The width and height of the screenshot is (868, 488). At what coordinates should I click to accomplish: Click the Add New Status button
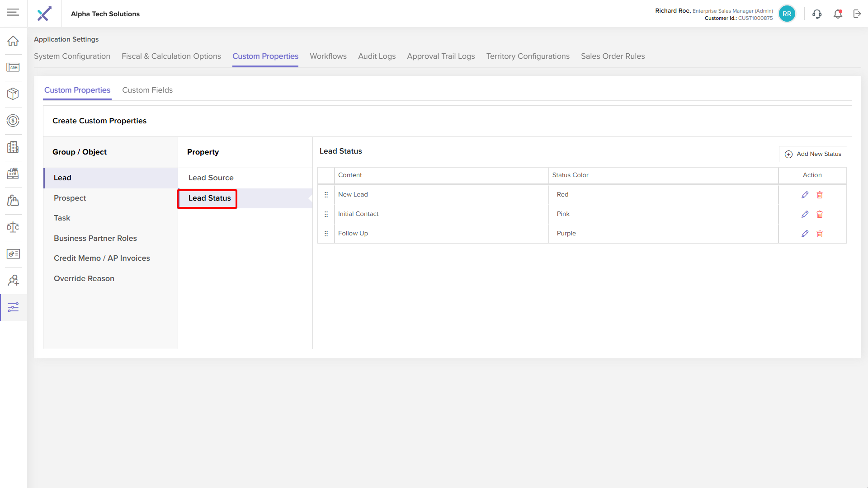(x=813, y=154)
